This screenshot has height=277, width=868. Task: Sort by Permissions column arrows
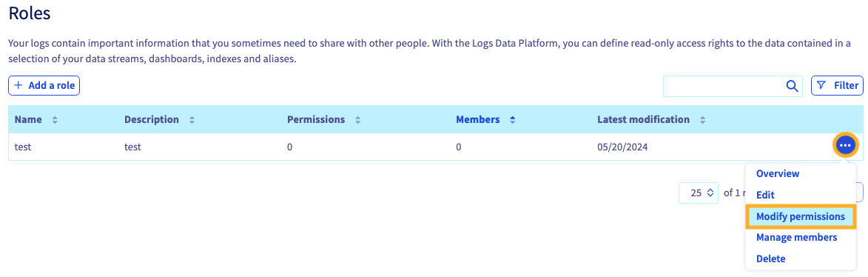click(x=358, y=120)
